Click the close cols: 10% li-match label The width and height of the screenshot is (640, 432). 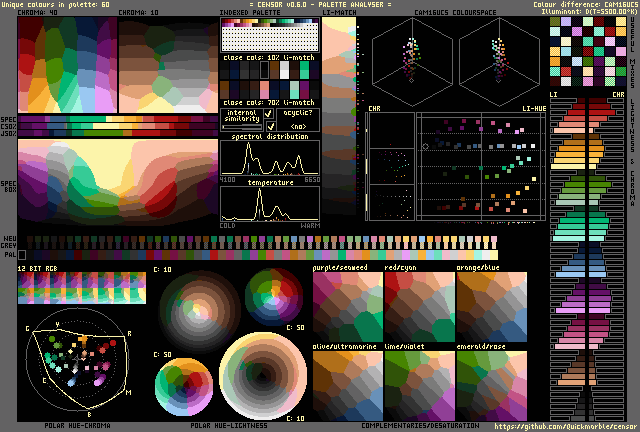point(269,58)
